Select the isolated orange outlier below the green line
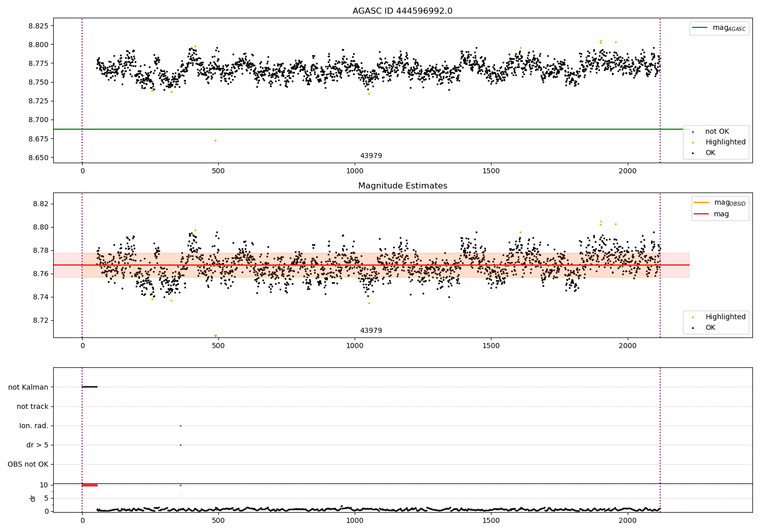Viewport: 760px width, 532px height. point(215,140)
